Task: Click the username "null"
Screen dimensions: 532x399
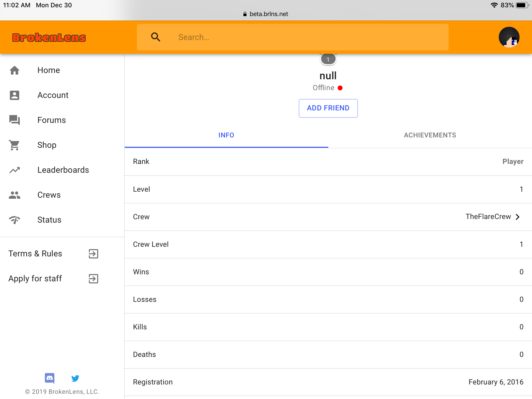Action: click(328, 76)
